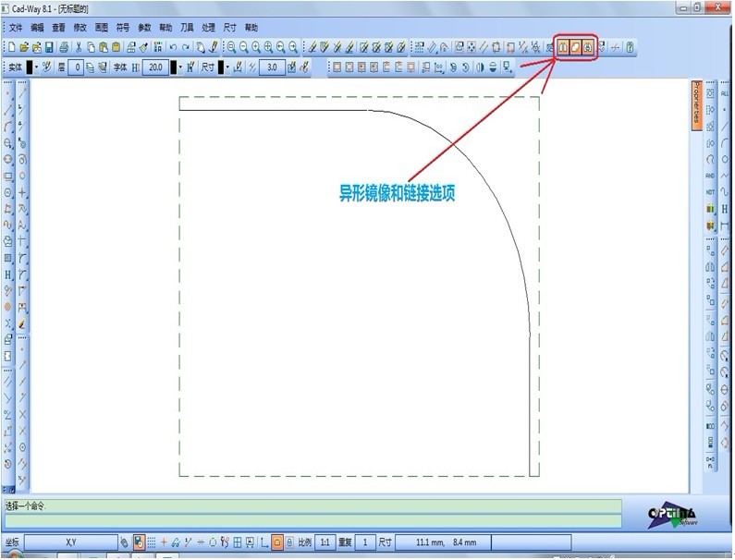Click the vertical flip half-circle icon
The image size is (735, 560).
pos(493,67)
